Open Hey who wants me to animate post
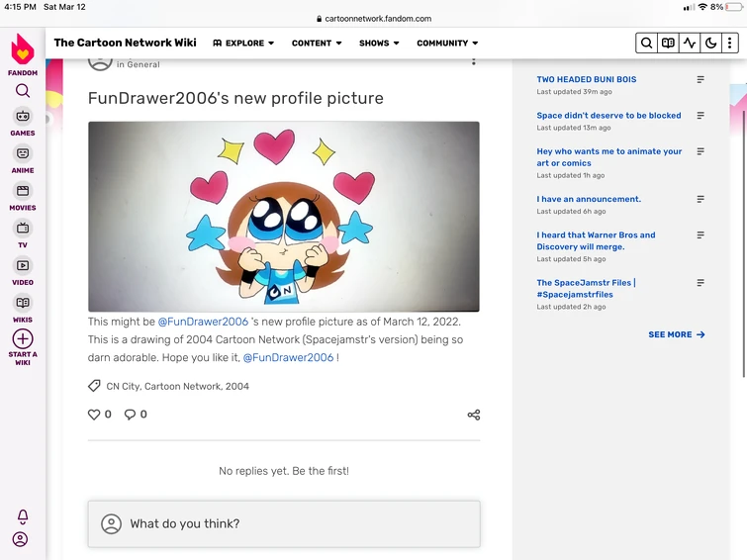This screenshot has width=747, height=560. pos(609,157)
